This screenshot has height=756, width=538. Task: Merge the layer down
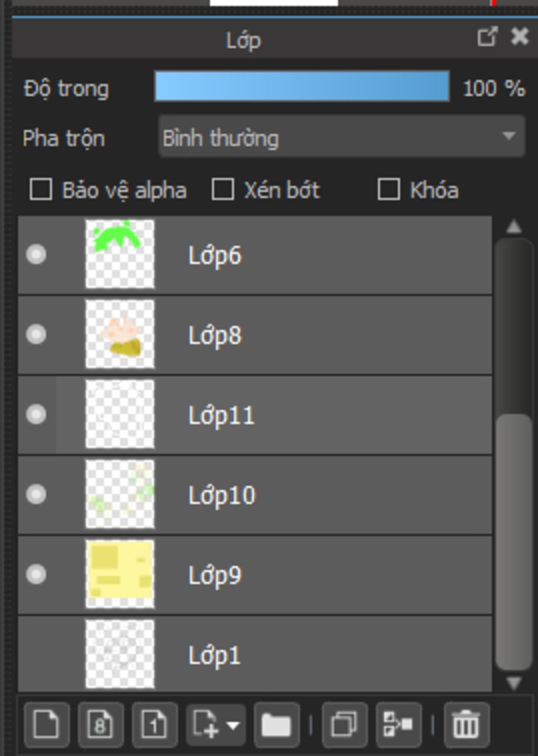399,724
